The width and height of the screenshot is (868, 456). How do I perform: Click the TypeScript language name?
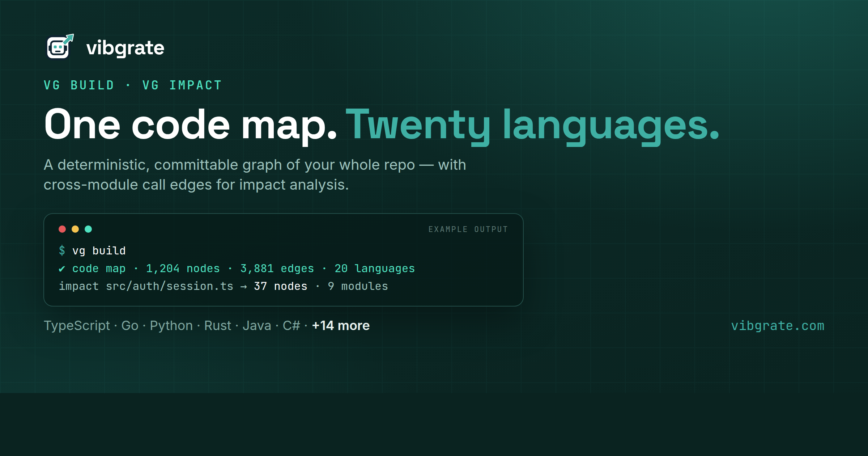pyautogui.click(x=77, y=326)
